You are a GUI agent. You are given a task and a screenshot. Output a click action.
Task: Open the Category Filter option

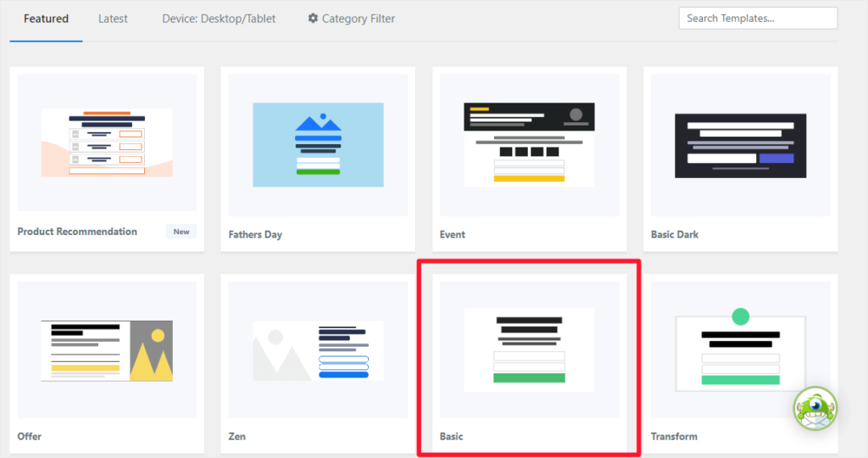tap(352, 19)
